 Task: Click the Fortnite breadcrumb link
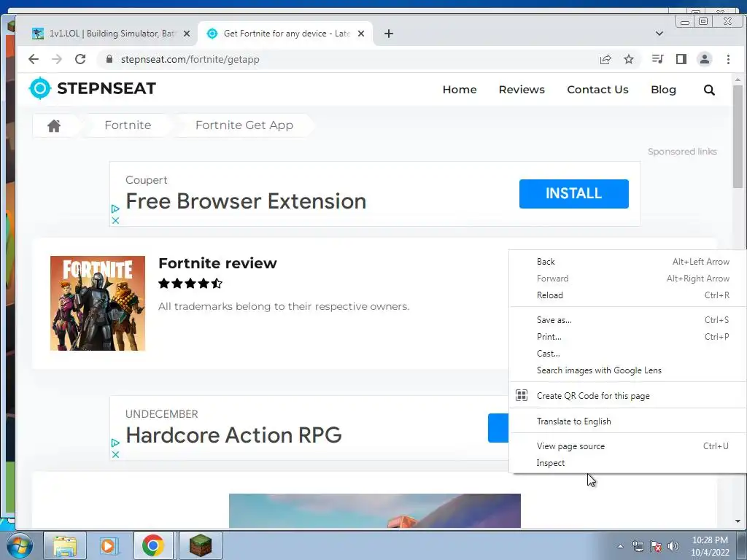click(128, 125)
